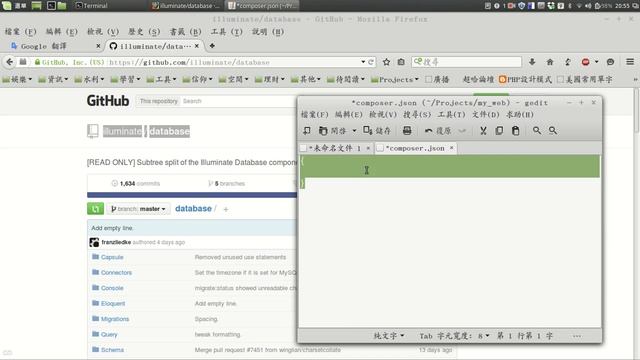This screenshot has width=640, height=360.
Task: Click the green compare button beside branch selector
Action: [x=96, y=209]
